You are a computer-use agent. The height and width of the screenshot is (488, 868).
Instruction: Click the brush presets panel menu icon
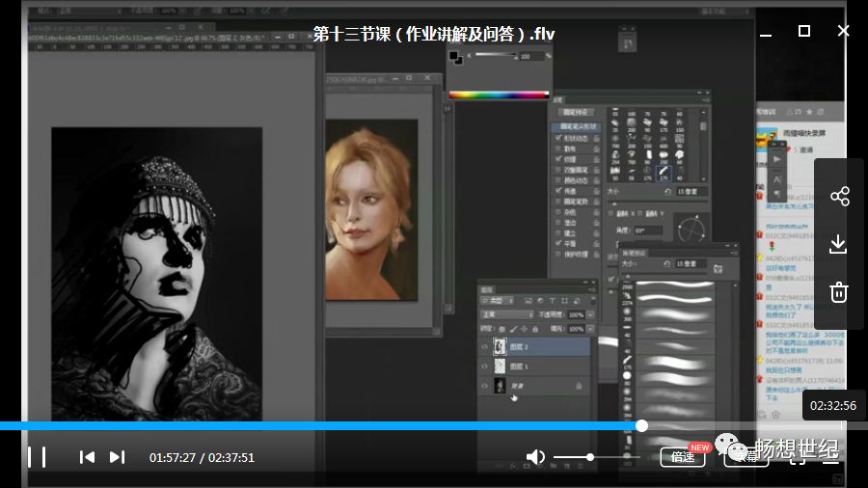click(735, 253)
